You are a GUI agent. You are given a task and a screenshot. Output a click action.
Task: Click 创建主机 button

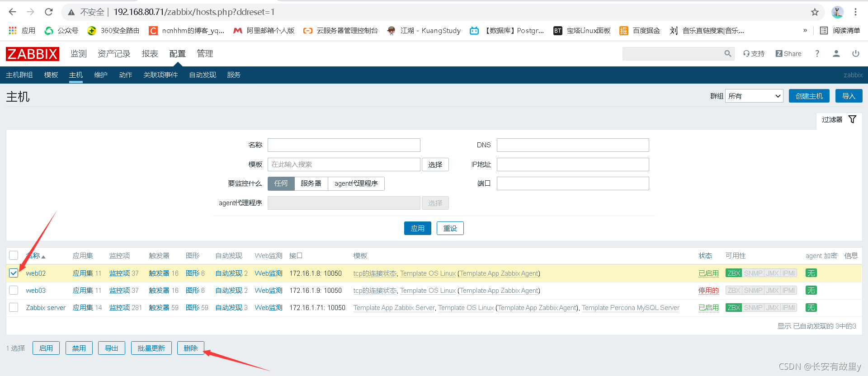pos(809,96)
